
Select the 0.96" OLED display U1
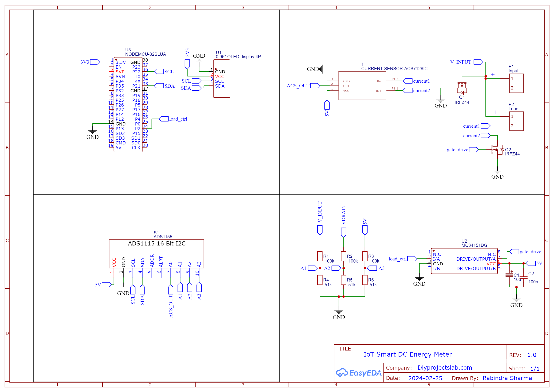pos(221,79)
